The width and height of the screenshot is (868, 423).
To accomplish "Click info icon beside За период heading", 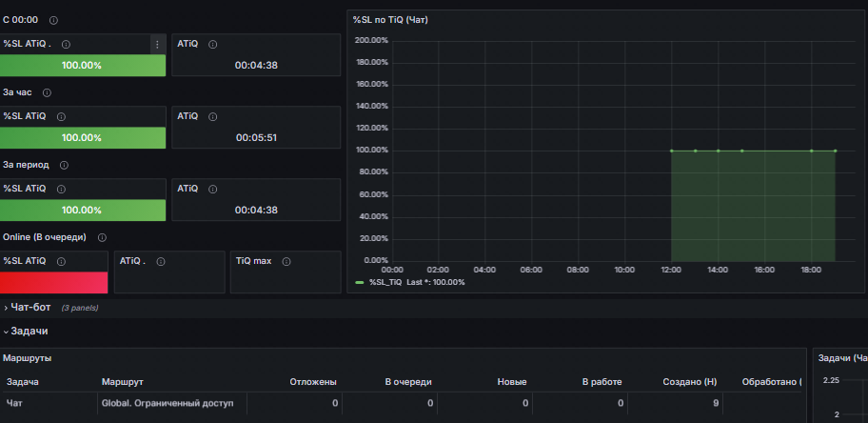I will point(64,165).
